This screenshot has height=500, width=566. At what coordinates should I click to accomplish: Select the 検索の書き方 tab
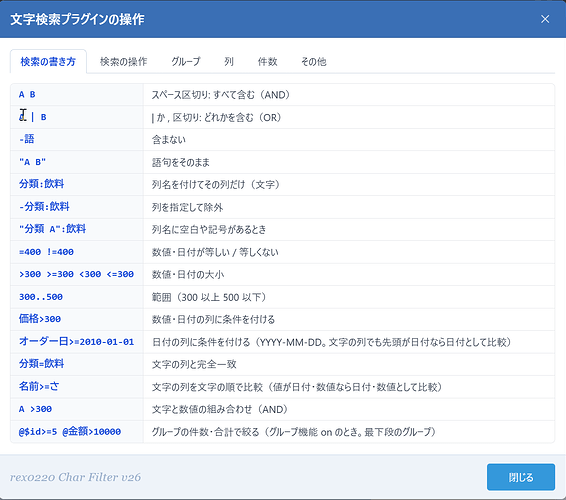48,62
